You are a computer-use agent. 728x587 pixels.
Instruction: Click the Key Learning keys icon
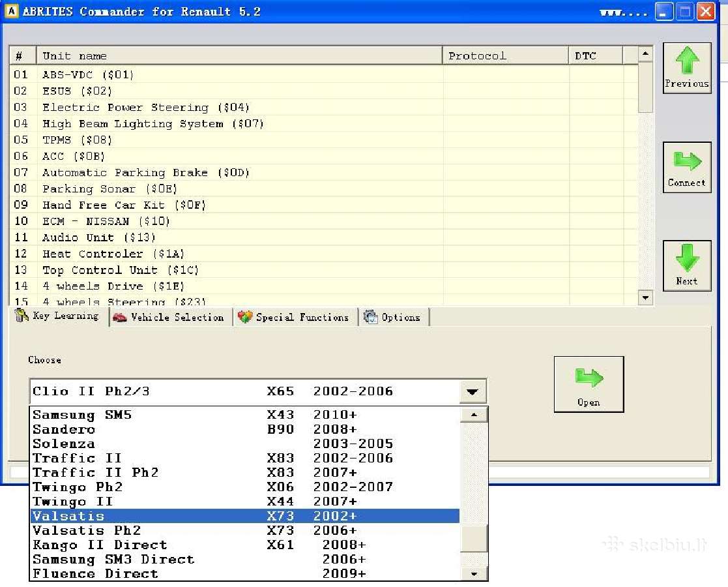coord(22,315)
